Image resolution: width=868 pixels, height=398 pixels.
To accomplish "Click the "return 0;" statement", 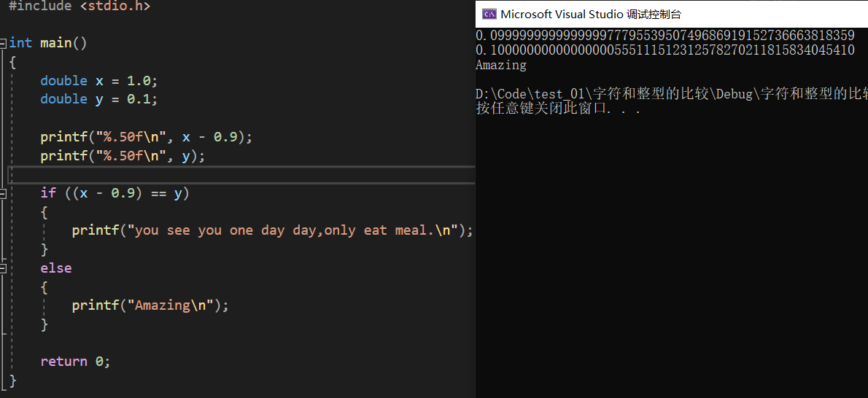I will pyautogui.click(x=75, y=362).
